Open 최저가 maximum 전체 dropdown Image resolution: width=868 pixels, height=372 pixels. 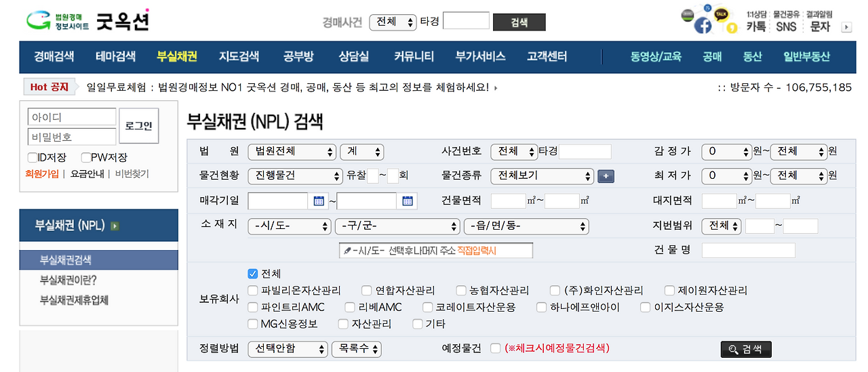[x=799, y=175]
